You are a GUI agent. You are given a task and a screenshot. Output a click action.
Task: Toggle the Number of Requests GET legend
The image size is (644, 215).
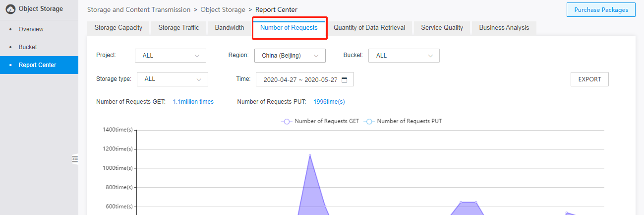point(320,121)
